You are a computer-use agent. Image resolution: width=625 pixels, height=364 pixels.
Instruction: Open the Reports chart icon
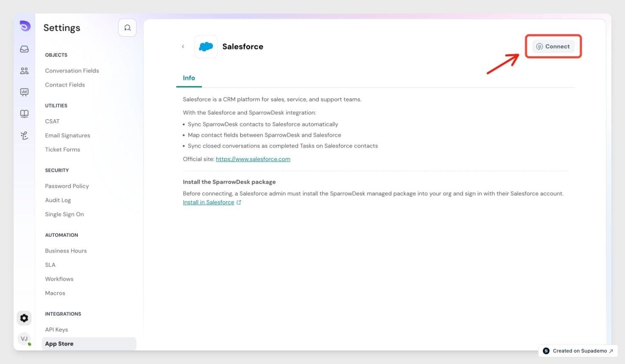(x=25, y=92)
